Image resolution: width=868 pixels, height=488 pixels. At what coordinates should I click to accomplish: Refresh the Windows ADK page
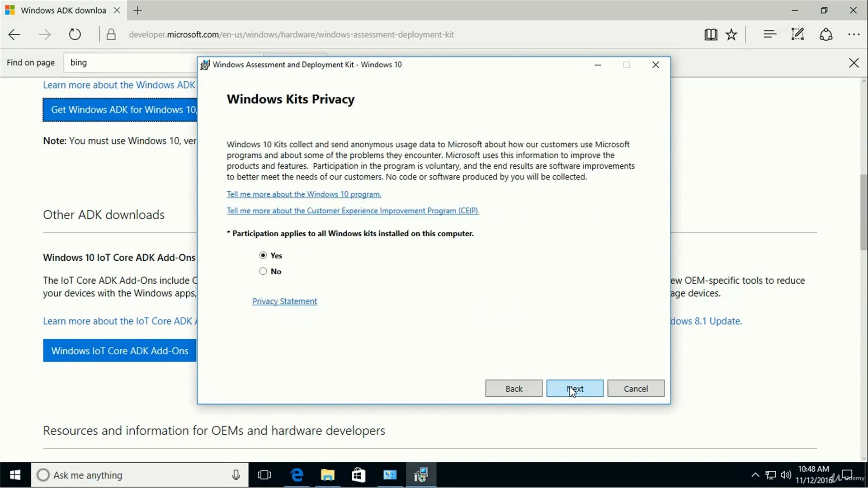tap(75, 35)
